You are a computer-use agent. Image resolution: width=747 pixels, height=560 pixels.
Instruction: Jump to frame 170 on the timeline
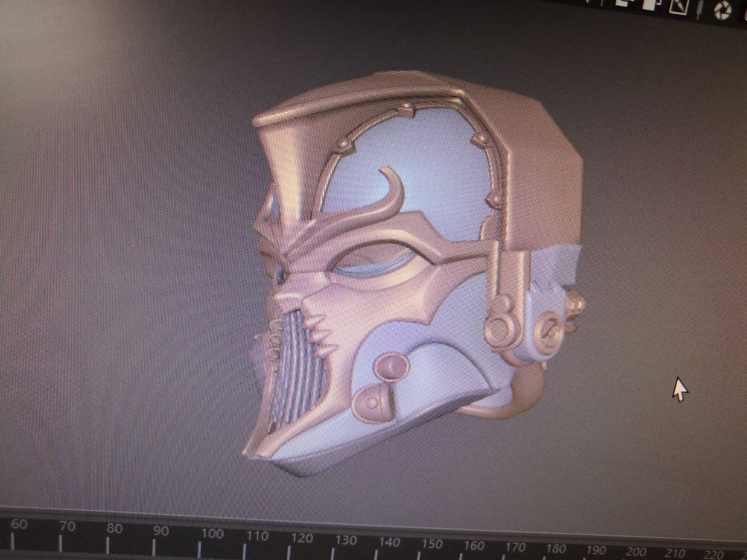[x=515, y=547]
